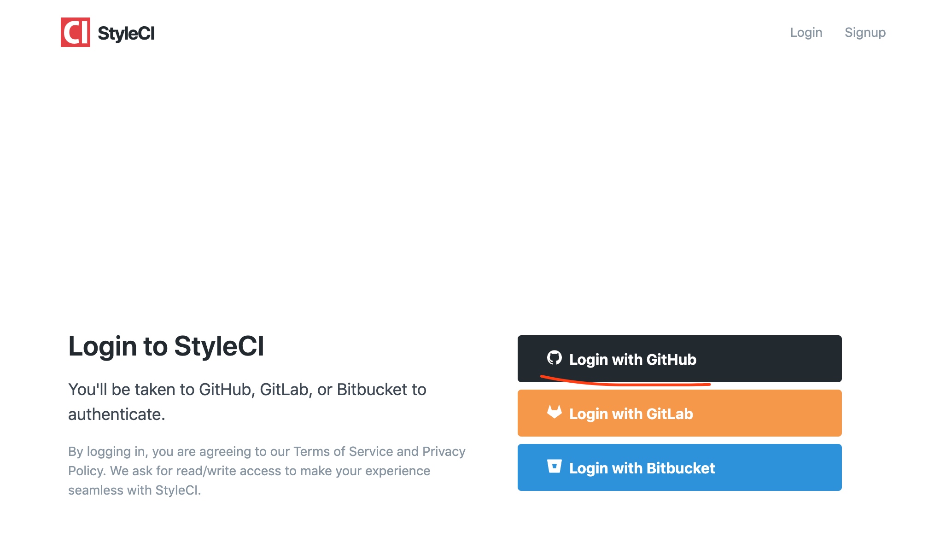
Task: Click the red underline below GitHub button
Action: [x=625, y=382]
